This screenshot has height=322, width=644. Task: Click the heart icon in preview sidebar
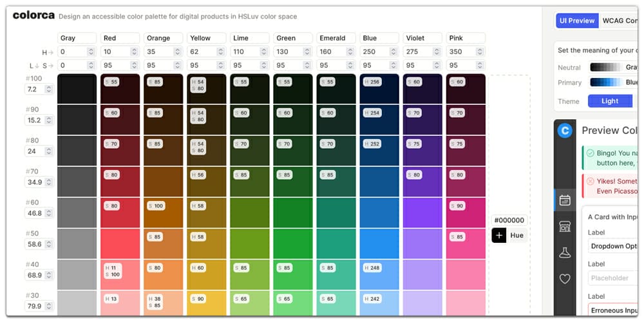[x=565, y=279]
